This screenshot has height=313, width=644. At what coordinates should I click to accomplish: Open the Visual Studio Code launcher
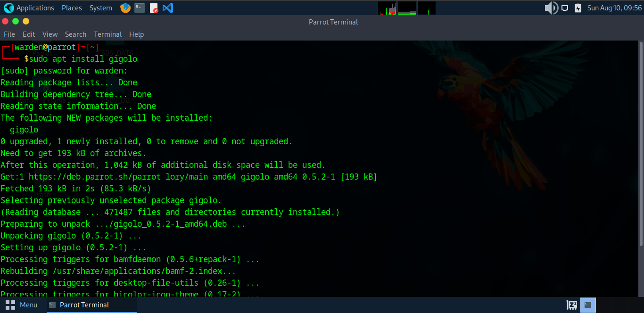[x=168, y=8]
